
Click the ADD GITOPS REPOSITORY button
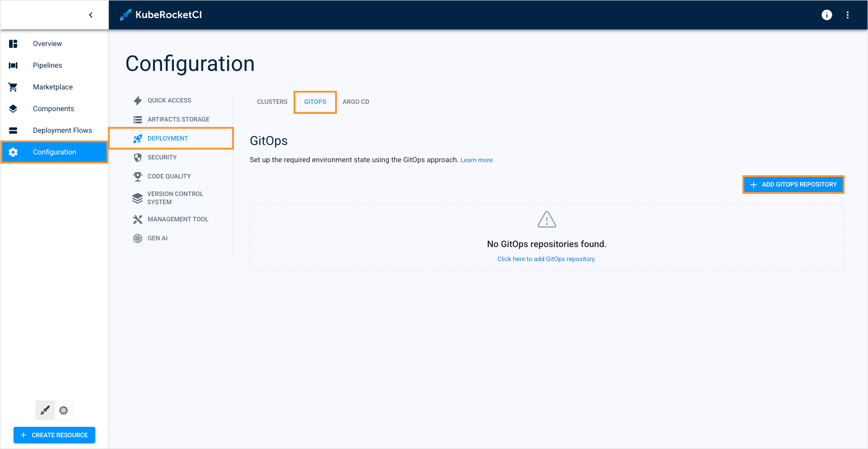point(793,184)
